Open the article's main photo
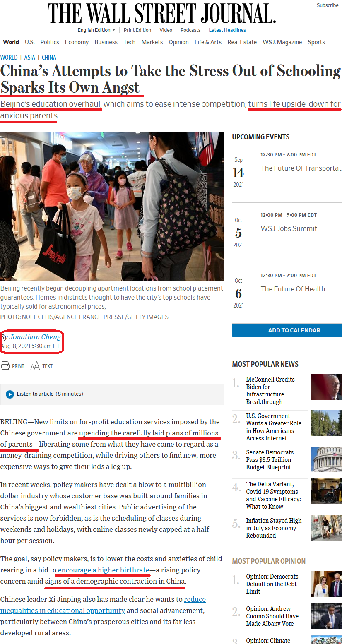 pos(112,207)
